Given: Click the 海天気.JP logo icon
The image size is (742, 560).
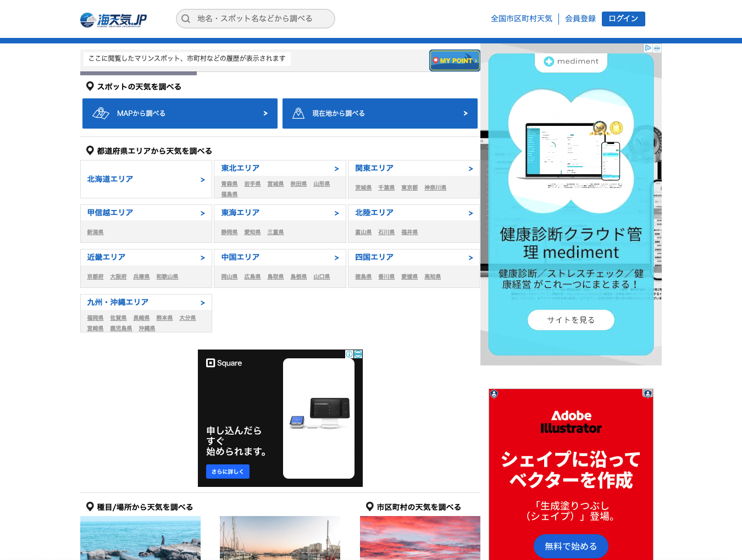Looking at the screenshot, I should pos(87,19).
